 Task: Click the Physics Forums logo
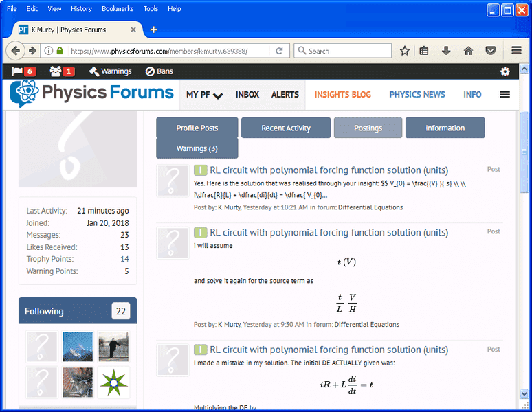click(x=93, y=94)
